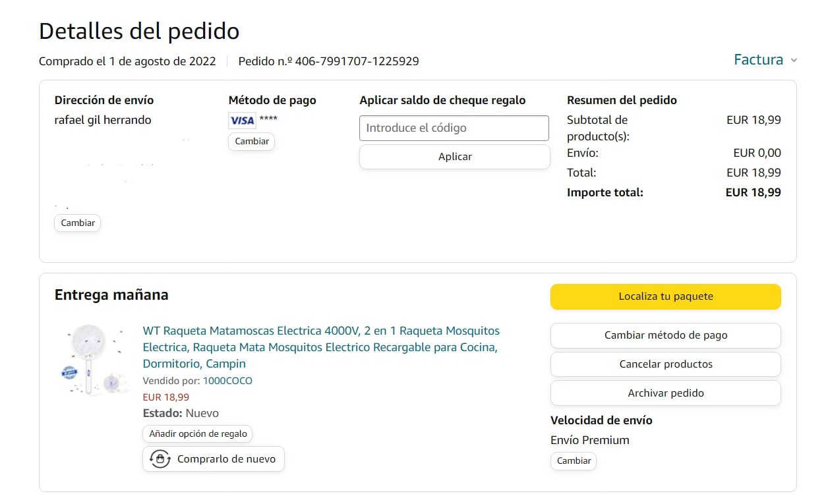Open the Factura invoice link
Viewport: 828px width, 504px height.
coord(758,60)
